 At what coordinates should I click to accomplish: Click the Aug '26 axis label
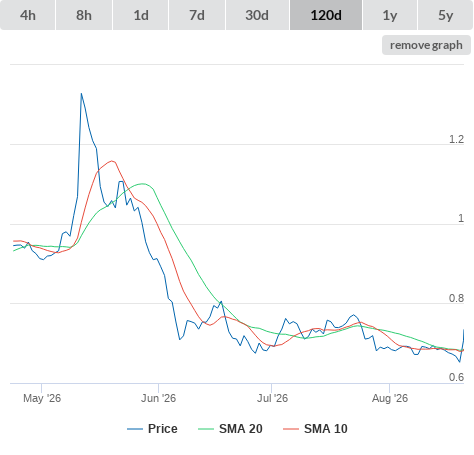(390, 398)
